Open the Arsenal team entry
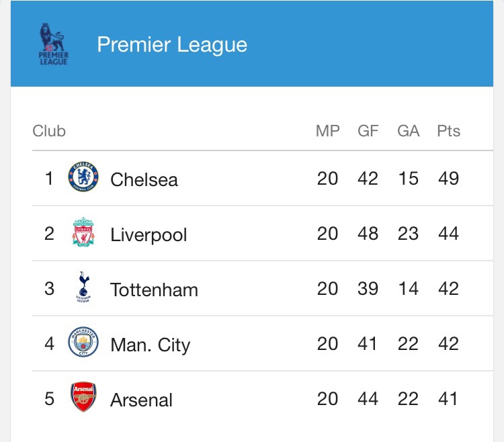 141,400
